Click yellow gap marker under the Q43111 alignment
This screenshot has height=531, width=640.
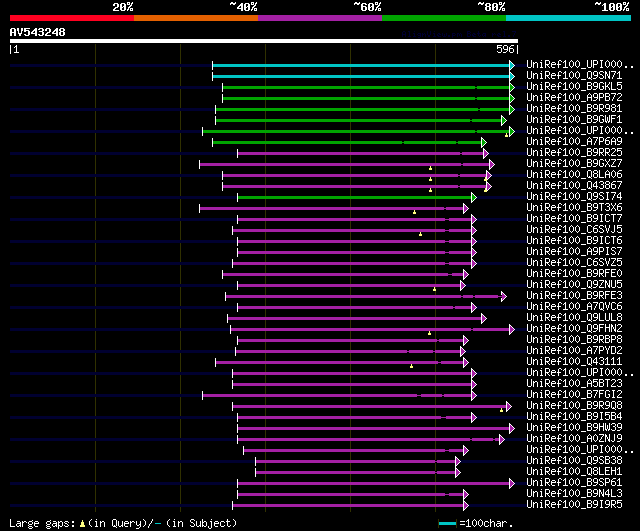(x=411, y=367)
